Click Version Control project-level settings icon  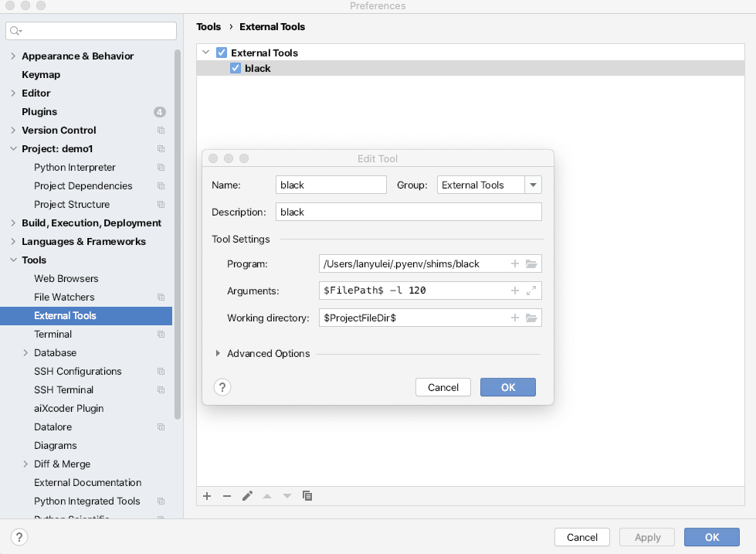161,131
